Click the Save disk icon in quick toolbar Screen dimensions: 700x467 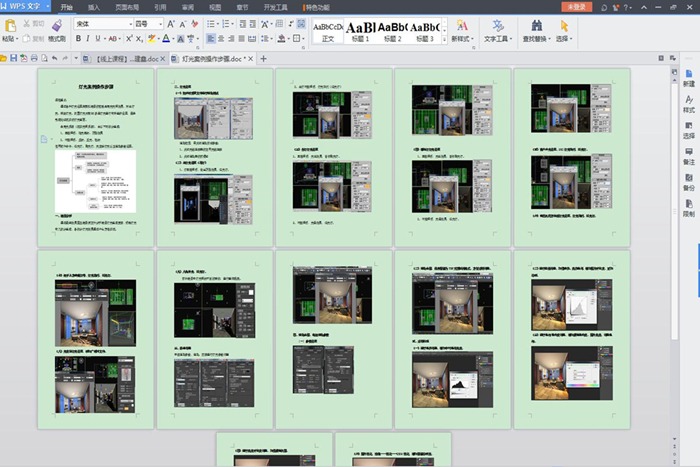[x=13, y=58]
